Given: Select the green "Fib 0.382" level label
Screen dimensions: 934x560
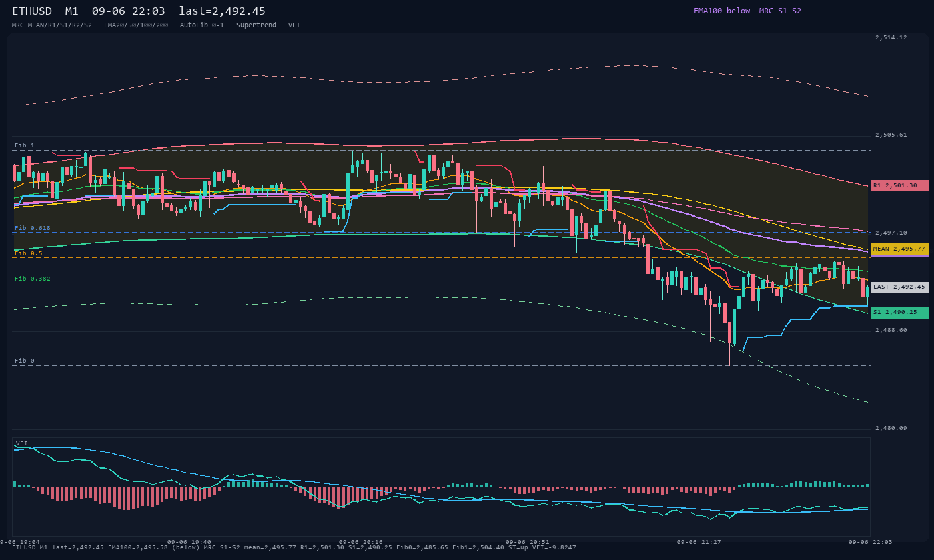Looking at the screenshot, I should (33, 279).
